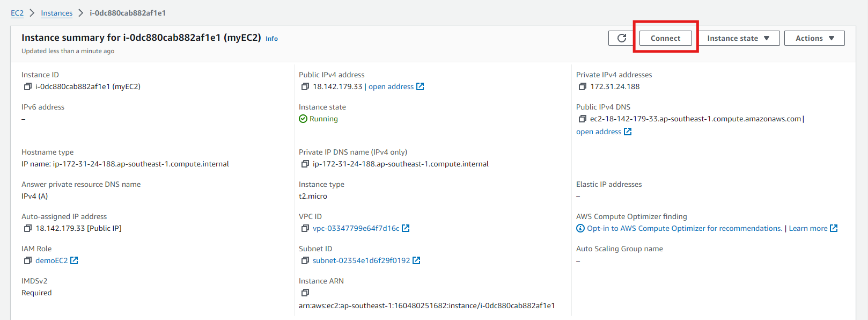
Task: Click the Connect button
Action: [x=665, y=38]
